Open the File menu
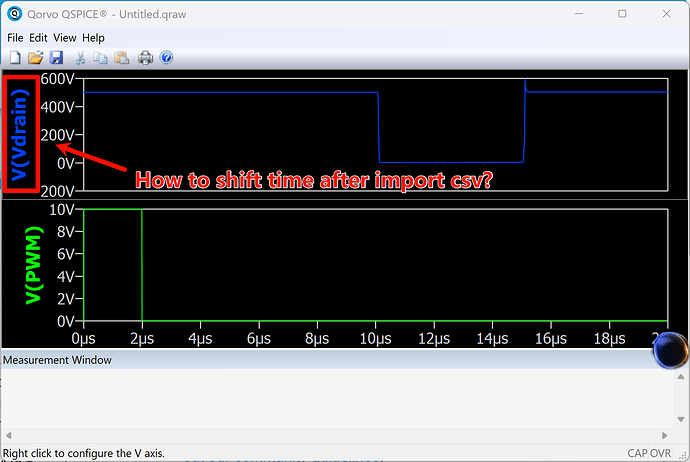The image size is (690, 462). pyautogui.click(x=17, y=38)
